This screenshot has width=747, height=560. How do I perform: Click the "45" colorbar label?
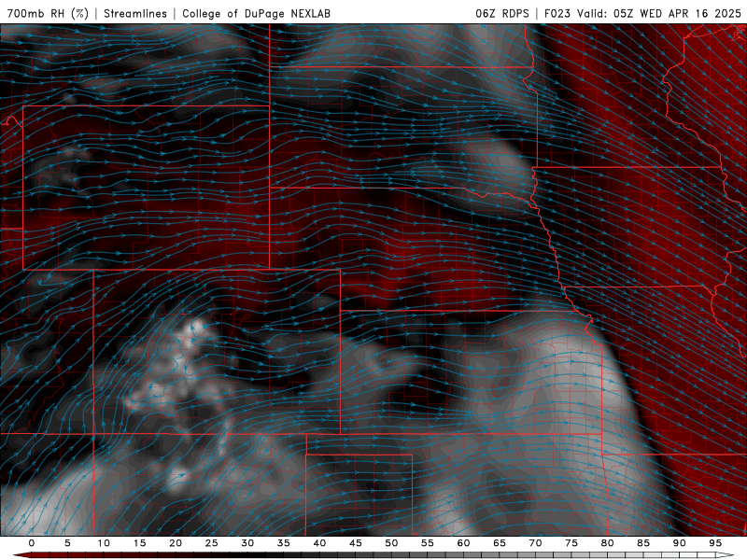(356, 543)
